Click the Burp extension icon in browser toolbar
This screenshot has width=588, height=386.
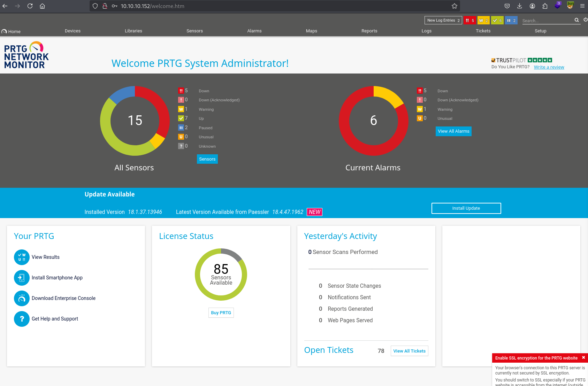tap(570, 5)
